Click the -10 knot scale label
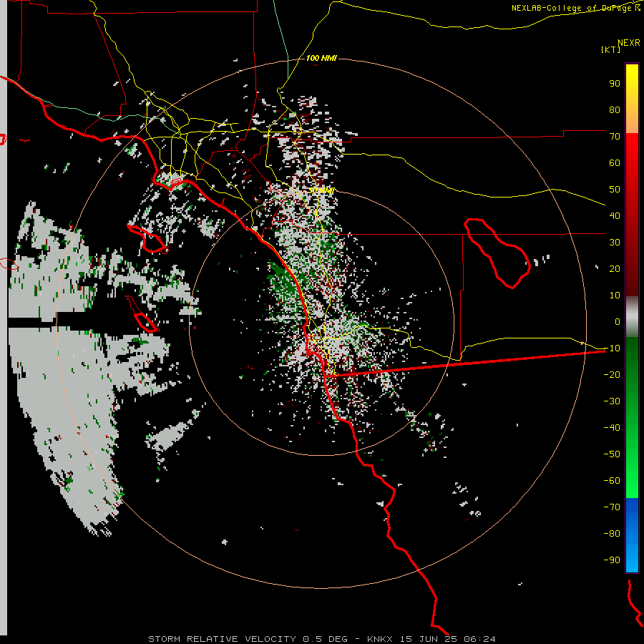 (x=612, y=348)
